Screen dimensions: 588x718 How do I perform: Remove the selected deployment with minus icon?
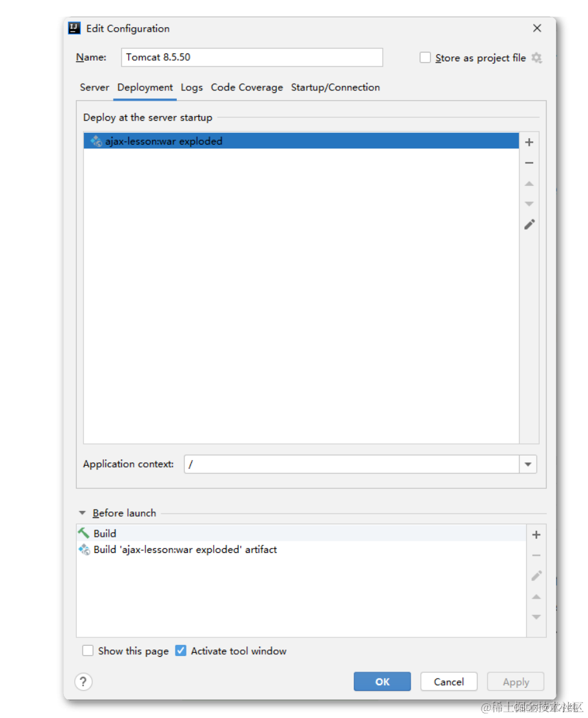(x=529, y=163)
